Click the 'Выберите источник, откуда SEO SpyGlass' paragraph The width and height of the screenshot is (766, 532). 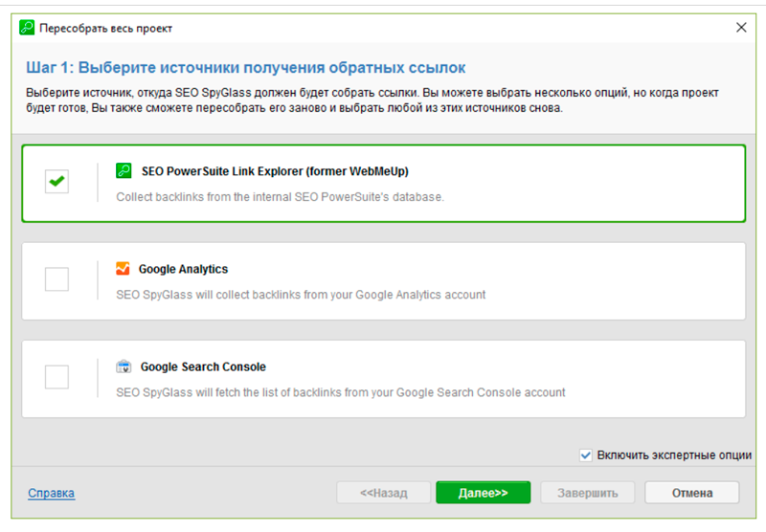click(372, 100)
